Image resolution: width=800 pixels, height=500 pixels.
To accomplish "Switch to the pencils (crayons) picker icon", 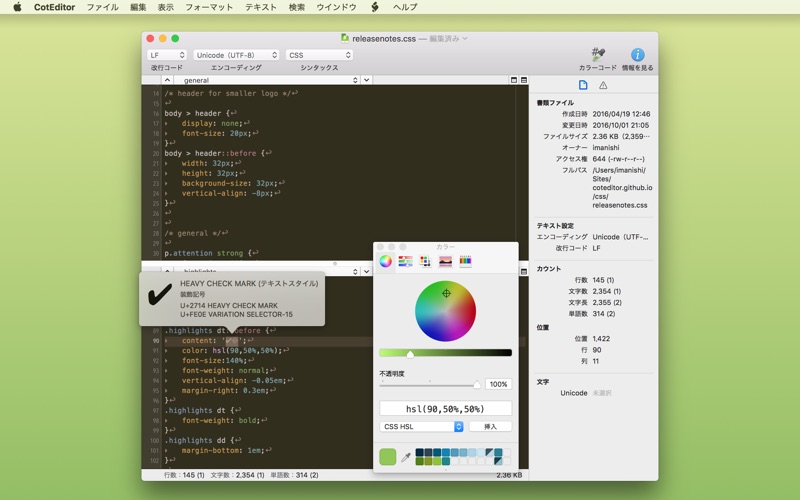I will (465, 261).
